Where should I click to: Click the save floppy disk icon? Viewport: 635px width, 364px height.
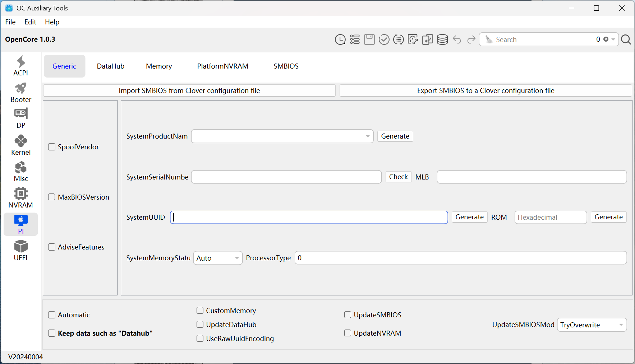pyautogui.click(x=369, y=39)
